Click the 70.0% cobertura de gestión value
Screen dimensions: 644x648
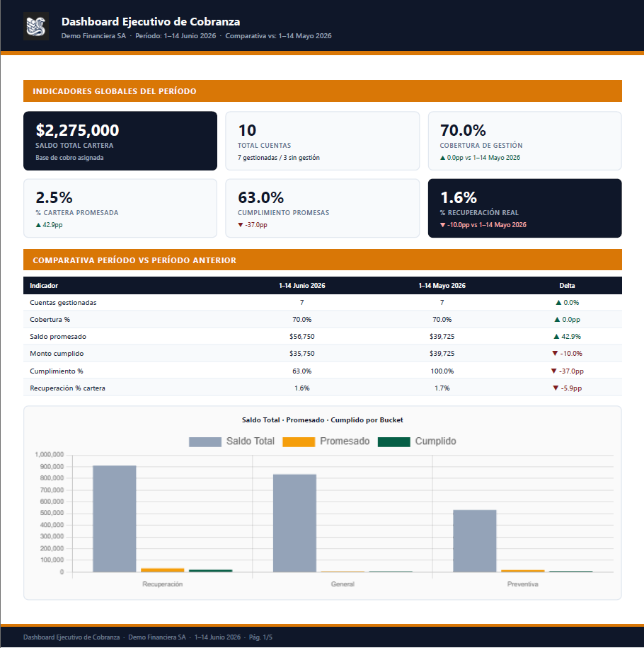coord(463,130)
